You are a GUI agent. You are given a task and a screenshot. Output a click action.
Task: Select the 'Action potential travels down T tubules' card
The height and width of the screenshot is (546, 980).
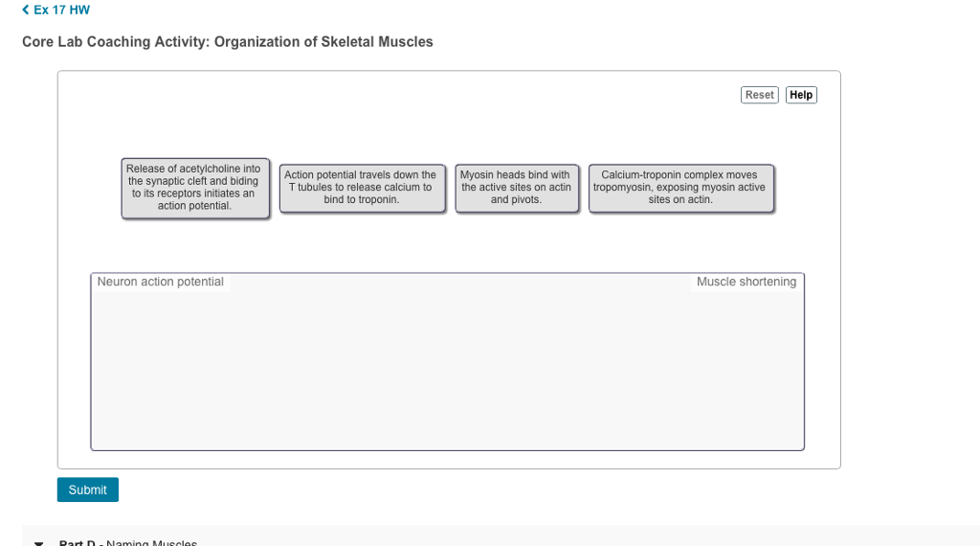[361, 188]
